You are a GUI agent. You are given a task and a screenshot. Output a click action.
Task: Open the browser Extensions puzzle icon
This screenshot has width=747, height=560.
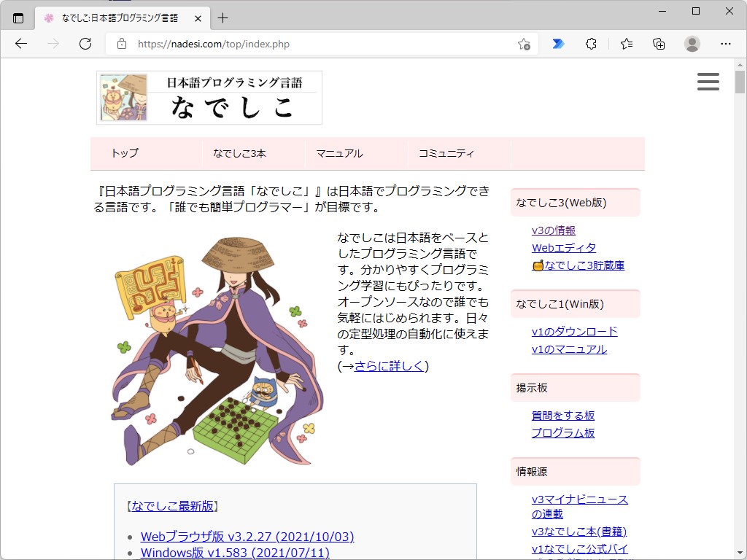click(591, 44)
